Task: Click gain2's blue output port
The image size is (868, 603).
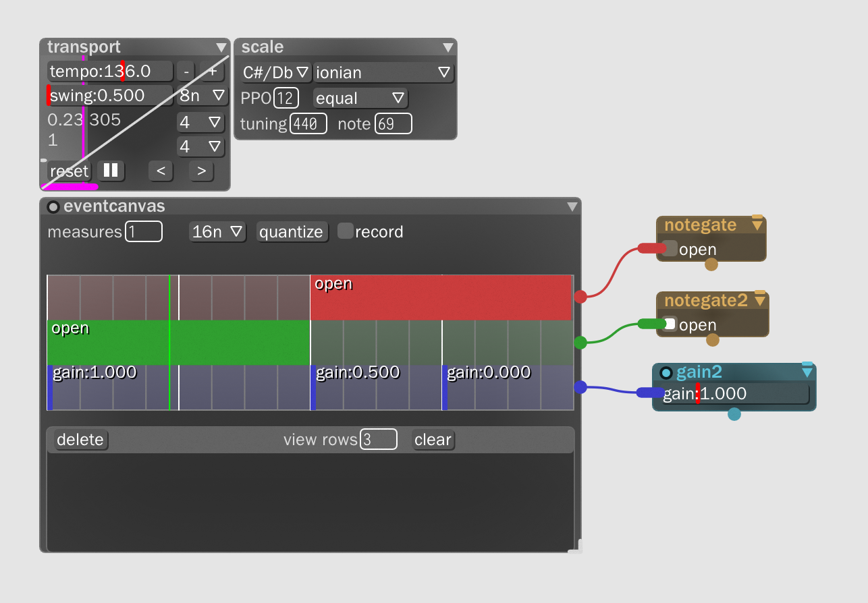Action: [x=736, y=415]
